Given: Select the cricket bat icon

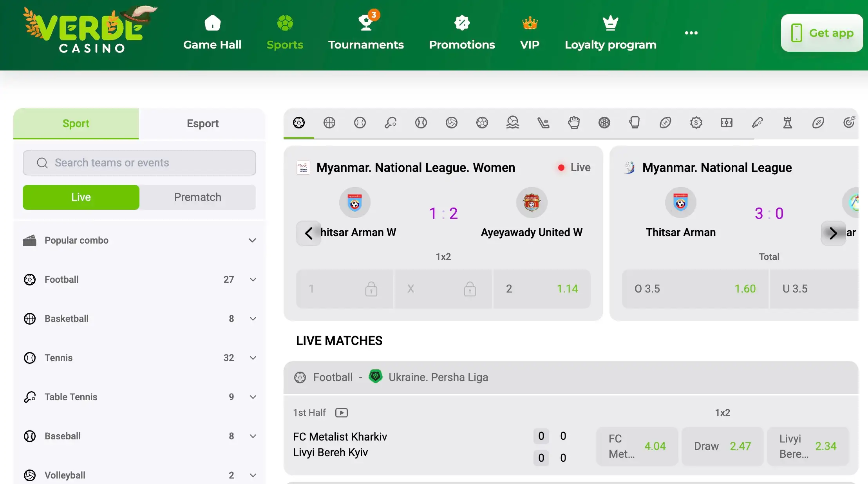Looking at the screenshot, I should click(x=757, y=123).
